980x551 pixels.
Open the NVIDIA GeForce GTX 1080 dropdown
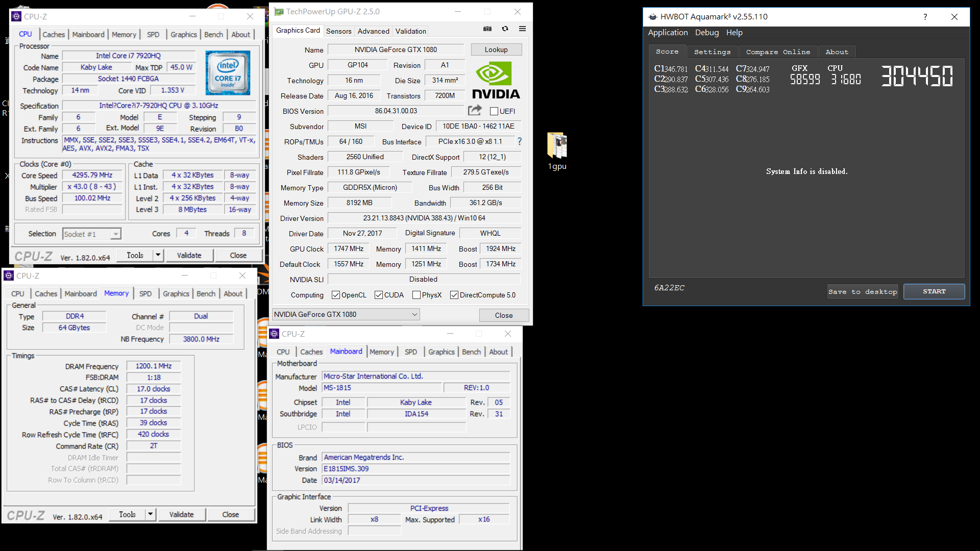click(x=346, y=314)
